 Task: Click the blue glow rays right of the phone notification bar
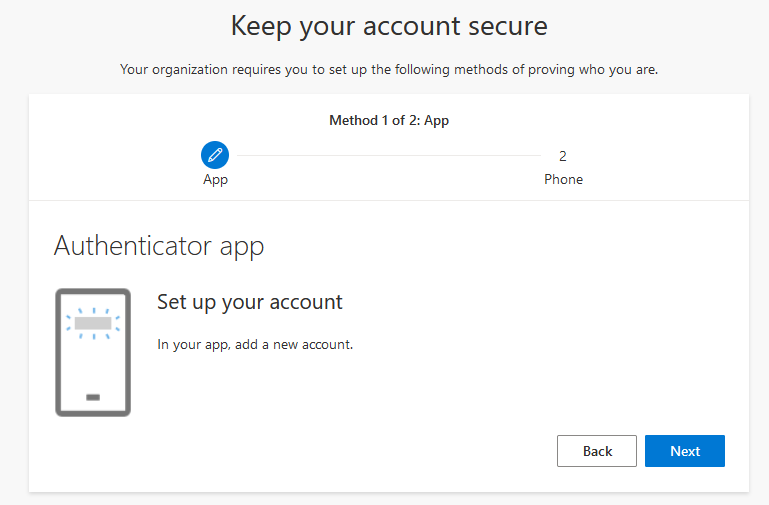point(117,323)
